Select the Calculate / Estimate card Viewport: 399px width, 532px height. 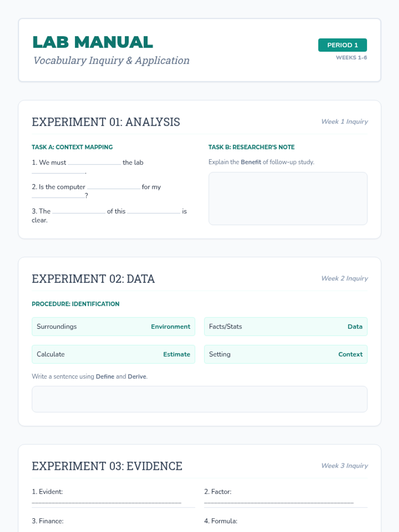coord(113,354)
